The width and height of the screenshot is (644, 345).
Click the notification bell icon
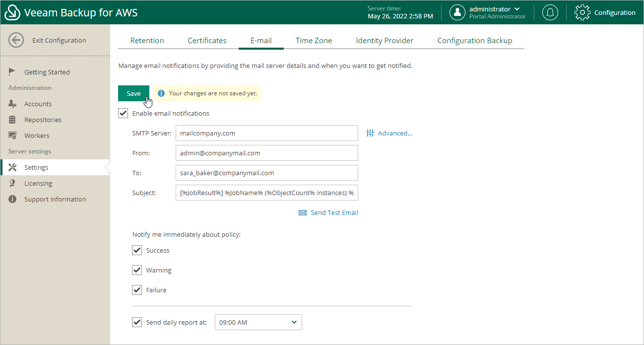point(550,12)
